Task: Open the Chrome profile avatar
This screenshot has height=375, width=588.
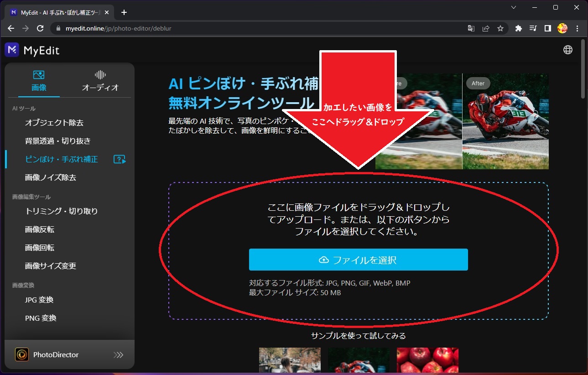Action: click(x=562, y=28)
